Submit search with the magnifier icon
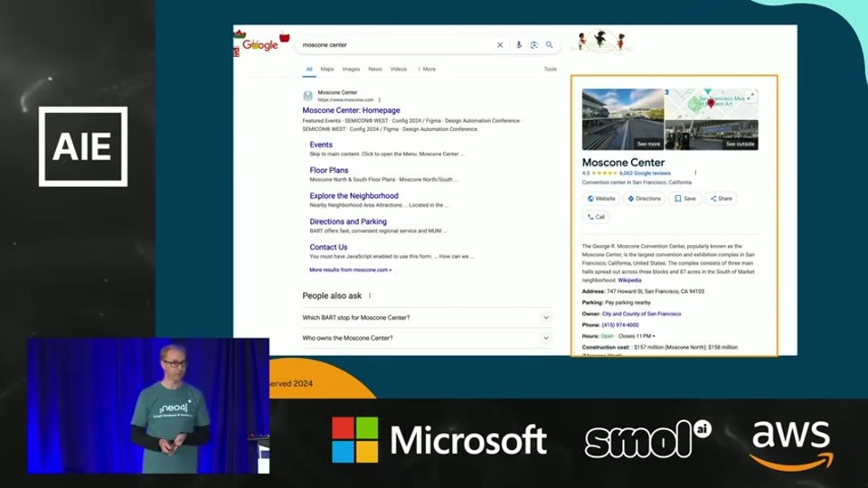This screenshot has height=488, width=868. pos(549,45)
